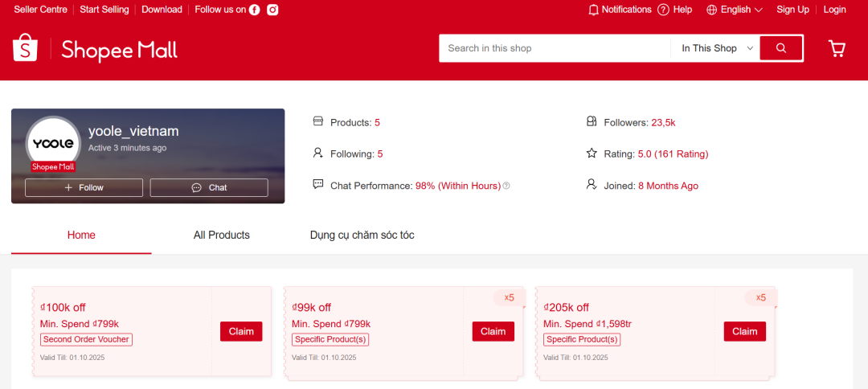
Task: Start a Chat with the shop
Action: coord(209,187)
